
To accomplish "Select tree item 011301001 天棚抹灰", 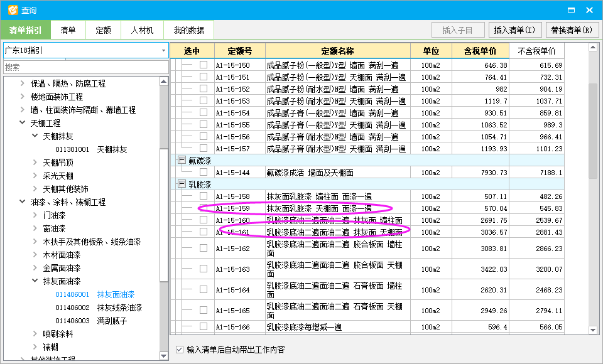I will (x=91, y=149).
